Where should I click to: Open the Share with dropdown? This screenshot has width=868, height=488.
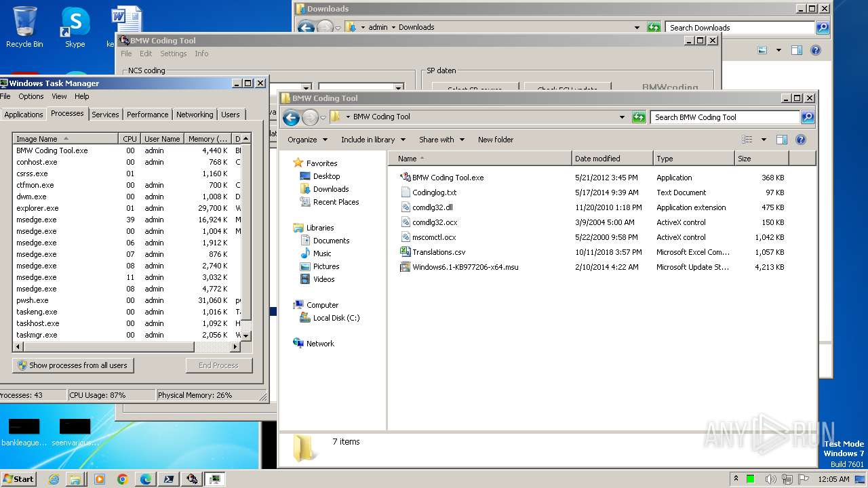coord(442,140)
